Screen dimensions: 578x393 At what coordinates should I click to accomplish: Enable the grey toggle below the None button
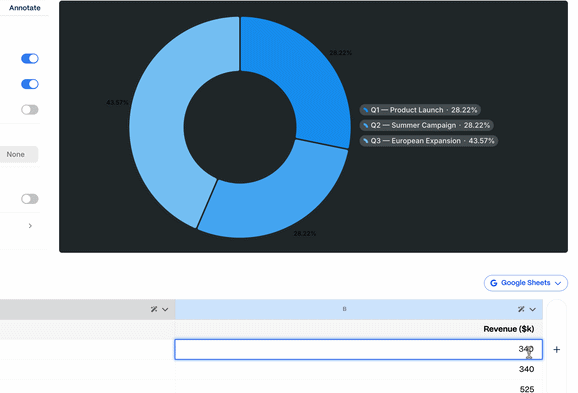(30, 199)
